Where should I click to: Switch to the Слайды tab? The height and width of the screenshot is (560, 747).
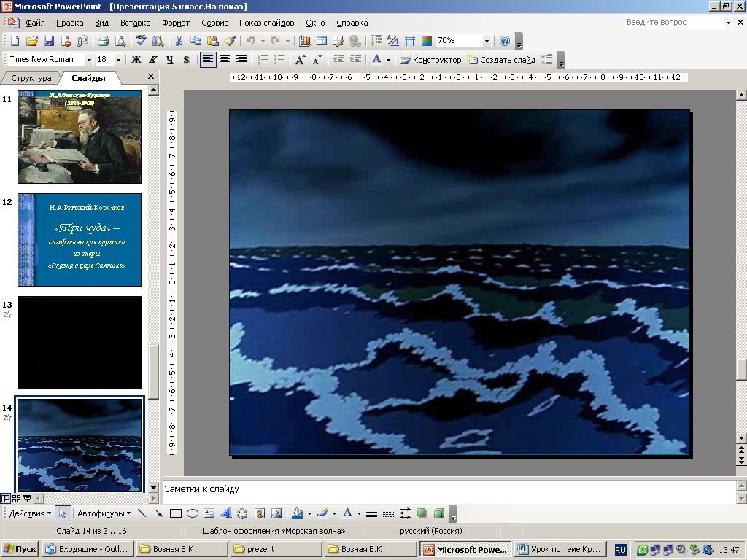coord(88,78)
